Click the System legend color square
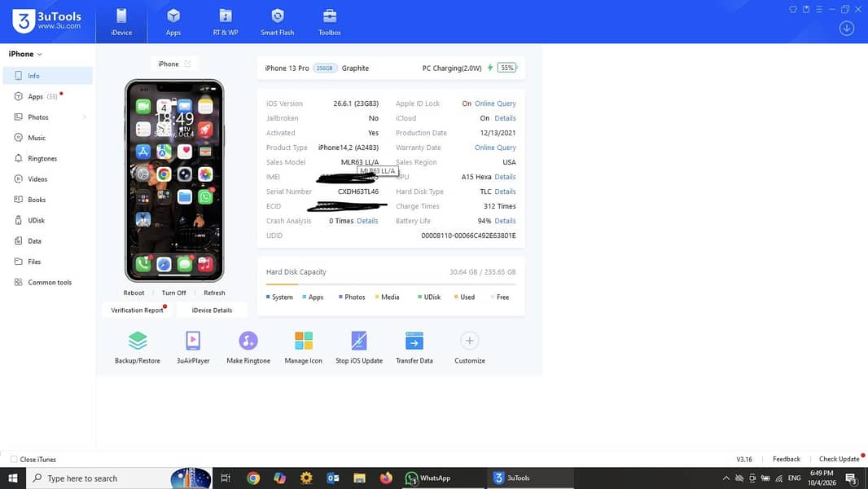868x489 pixels. point(268,297)
